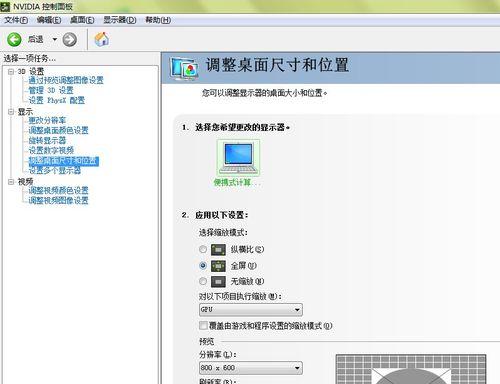Open the GPU scaling dropdown
This screenshot has width=500, height=384.
pyautogui.click(x=251, y=310)
